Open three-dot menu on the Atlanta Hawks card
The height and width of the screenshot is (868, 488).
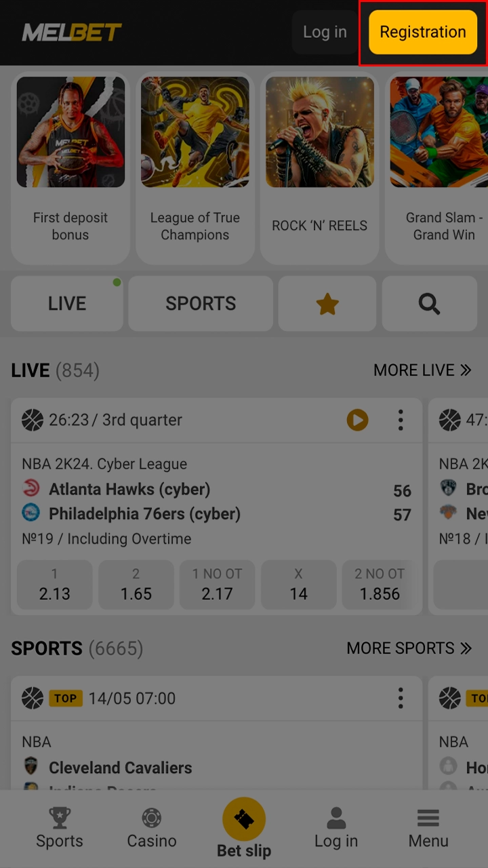(x=401, y=420)
